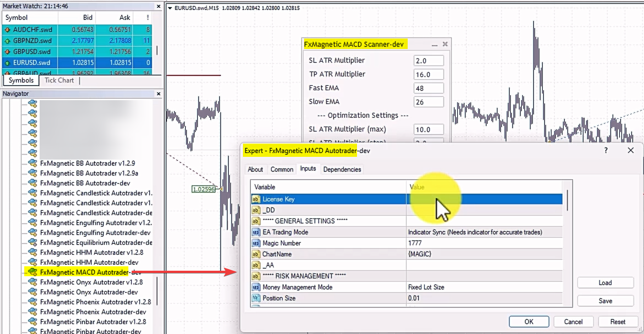Click the string icon of License Key row
Screen dimensions: 644x334
(x=256, y=199)
